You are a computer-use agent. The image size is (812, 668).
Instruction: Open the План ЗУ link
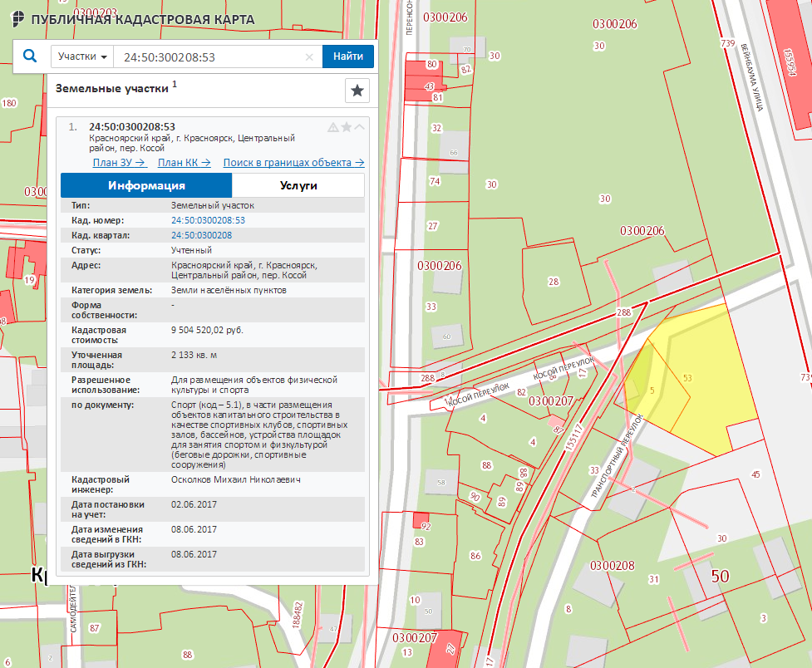[120, 163]
